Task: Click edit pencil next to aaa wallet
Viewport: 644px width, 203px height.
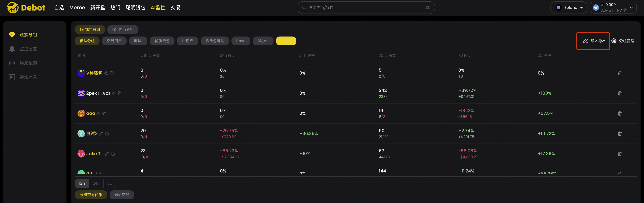Action: tap(99, 113)
